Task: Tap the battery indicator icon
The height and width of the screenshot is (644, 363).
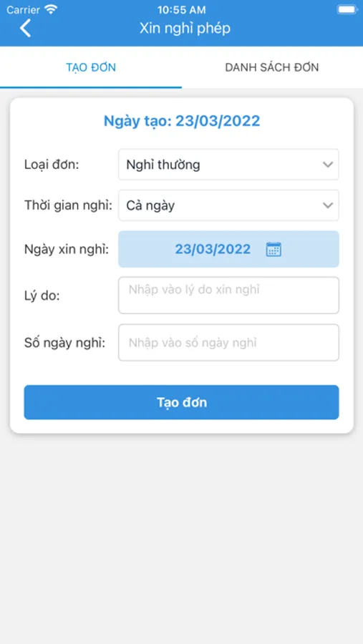Action: pyautogui.click(x=347, y=9)
